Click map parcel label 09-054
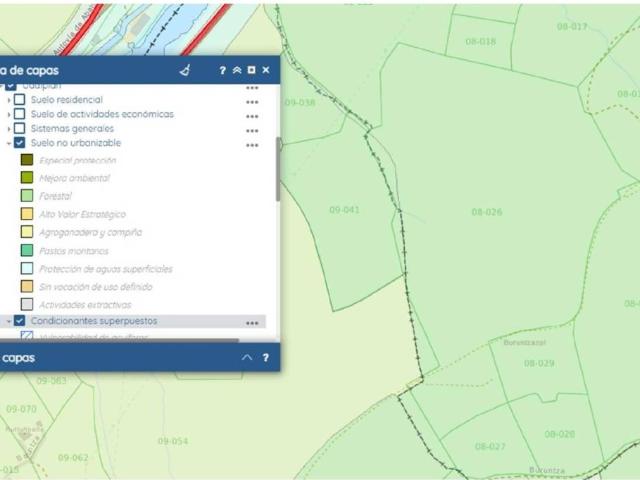Image resolution: width=640 pixels, height=480 pixels. coord(173,441)
